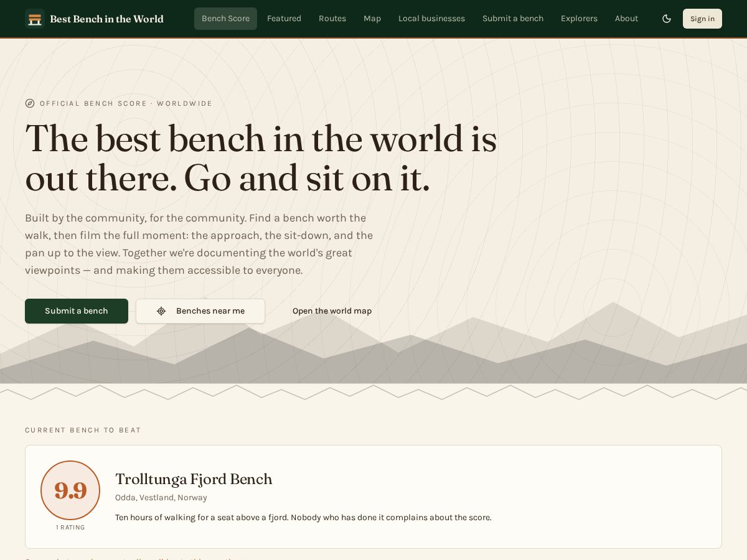Find Benches near me
Screen dimensions: 747x560
[x=200, y=311]
